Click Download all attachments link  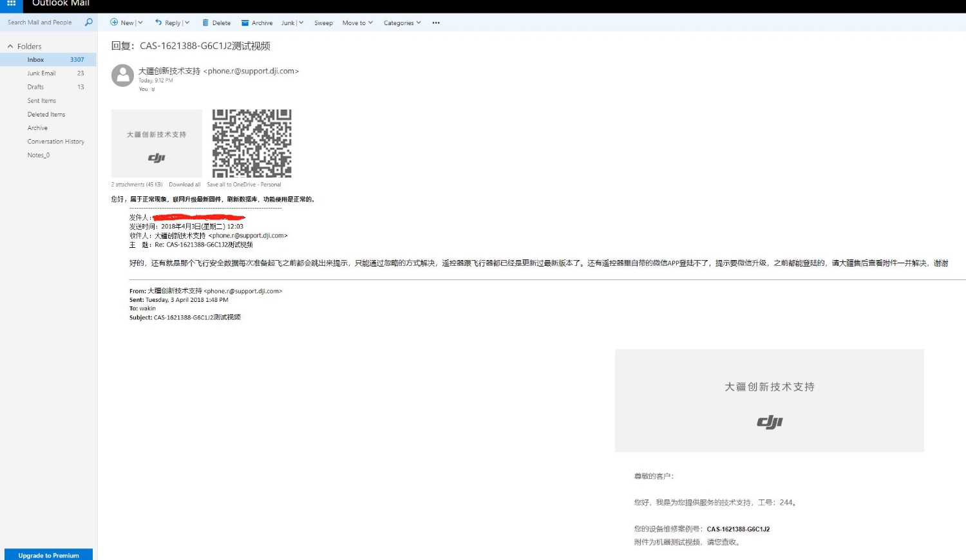click(185, 185)
